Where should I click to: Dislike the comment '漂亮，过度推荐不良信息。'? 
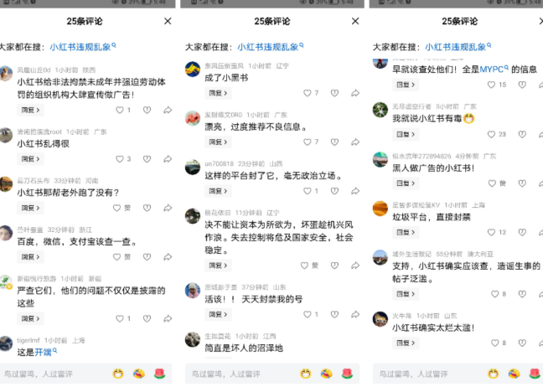334,142
